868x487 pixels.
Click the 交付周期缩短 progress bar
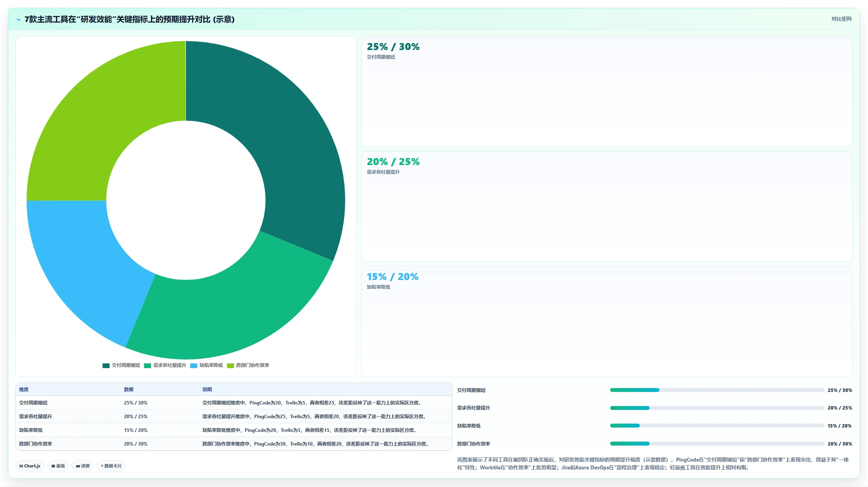pos(717,390)
